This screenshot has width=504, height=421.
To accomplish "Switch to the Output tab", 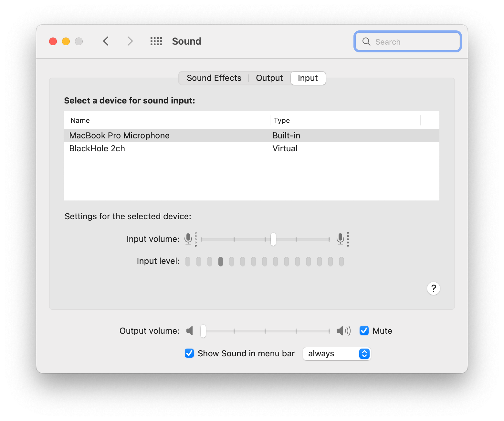I will [x=269, y=78].
